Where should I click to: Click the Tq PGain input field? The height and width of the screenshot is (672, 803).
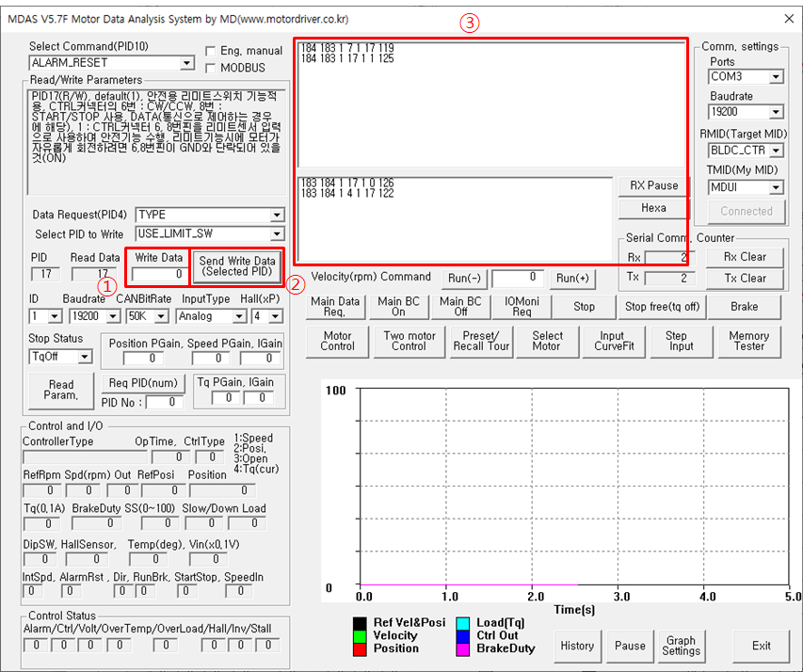(225, 397)
